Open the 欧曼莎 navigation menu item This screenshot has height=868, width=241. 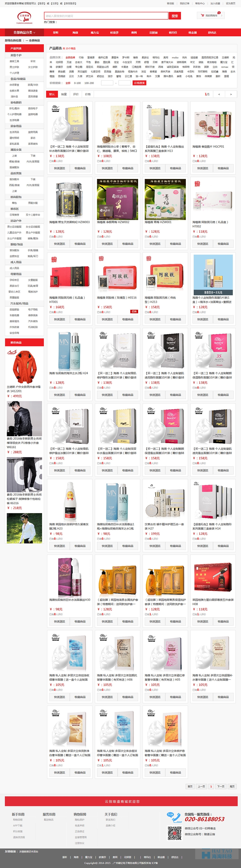point(114,33)
